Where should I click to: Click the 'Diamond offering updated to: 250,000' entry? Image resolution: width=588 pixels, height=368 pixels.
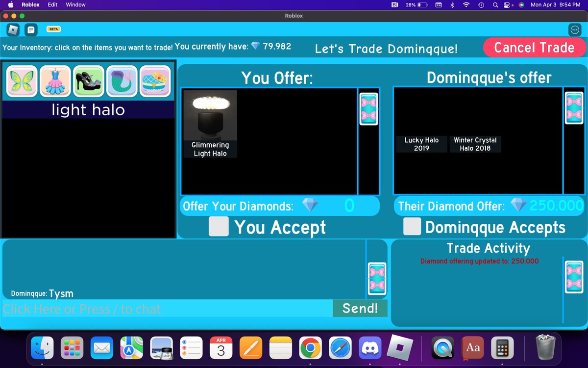coord(479,261)
